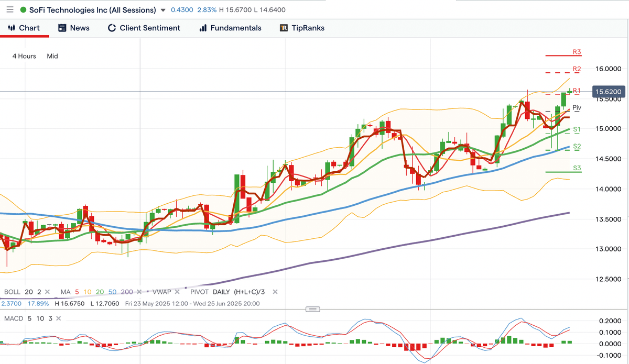Click the Piv pivot point label
Screen dimensions: 629x364
click(x=577, y=107)
